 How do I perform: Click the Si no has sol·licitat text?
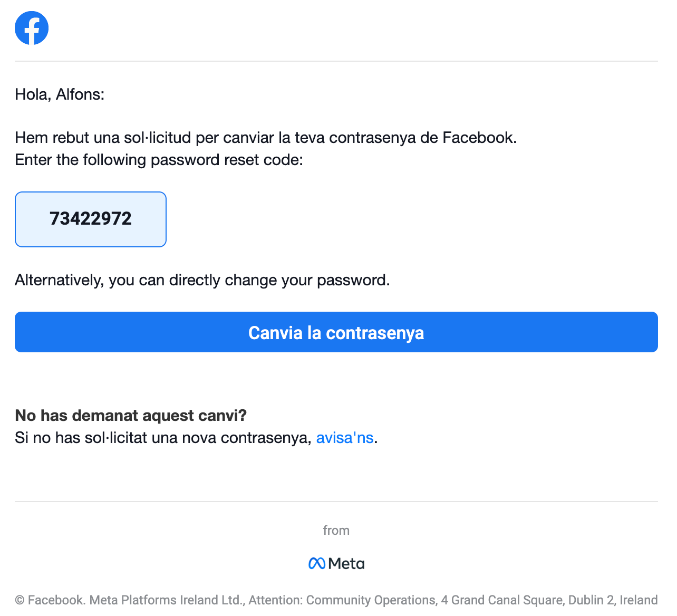coord(163,438)
